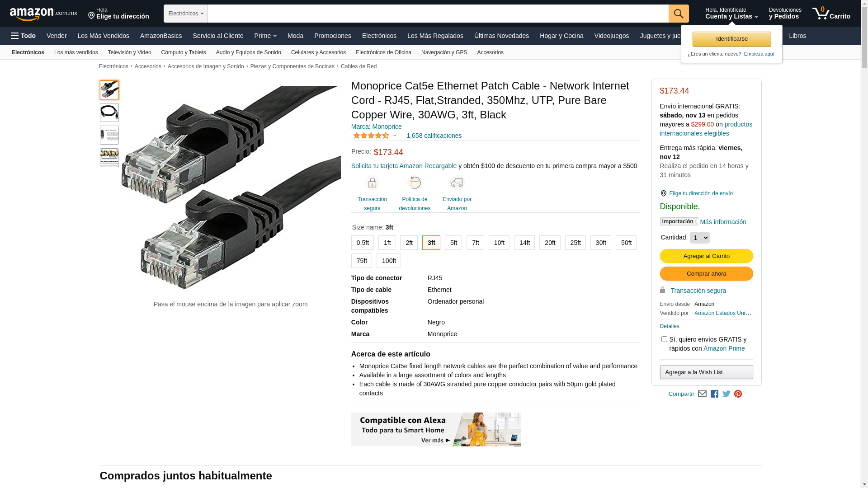Share product on Pinterest icon
868x488 pixels.
pos(738,394)
